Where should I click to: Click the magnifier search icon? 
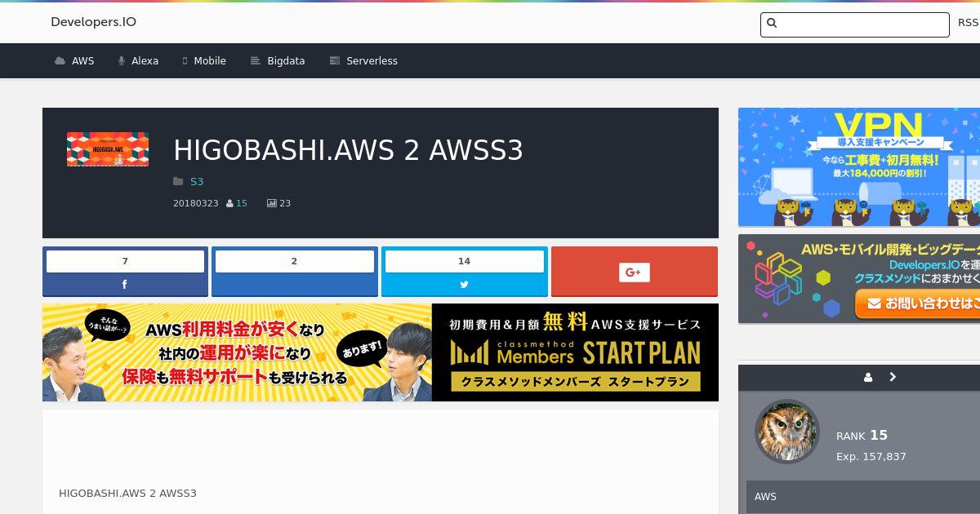point(772,24)
